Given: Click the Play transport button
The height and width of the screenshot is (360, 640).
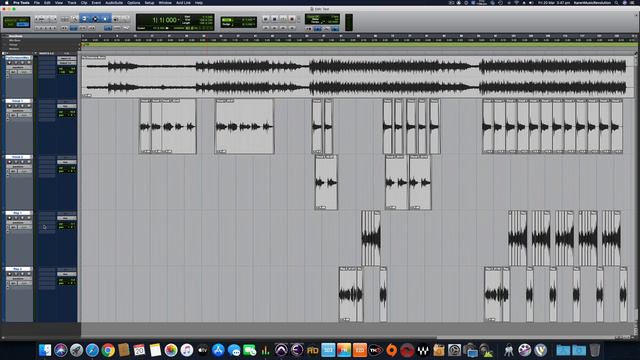Looking at the screenshot, I should click(283, 19).
